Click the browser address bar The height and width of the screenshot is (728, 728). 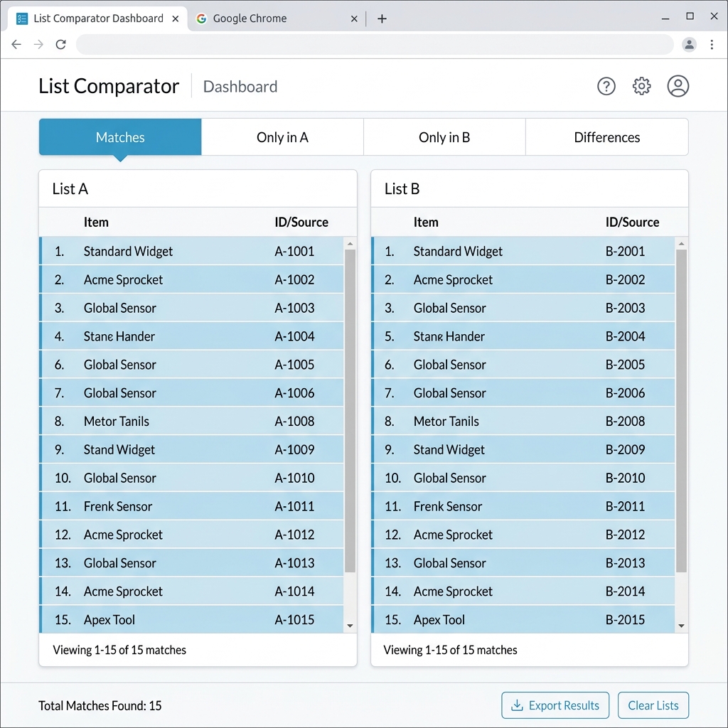pos(375,45)
